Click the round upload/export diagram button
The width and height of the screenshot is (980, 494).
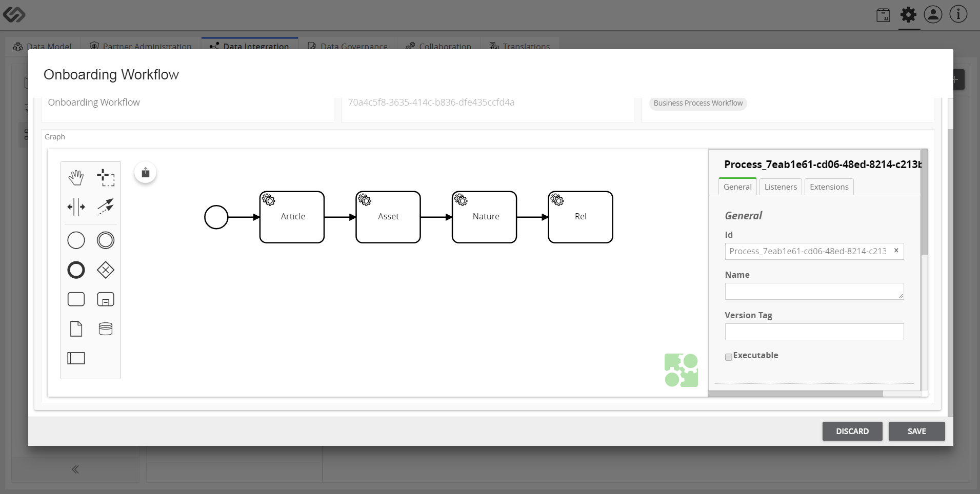[x=146, y=173]
